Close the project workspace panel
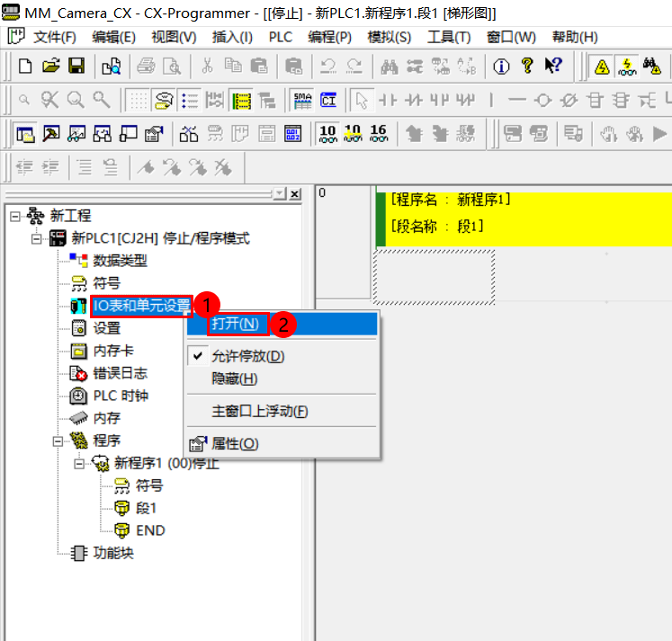The width and height of the screenshot is (672, 641). pos(295,194)
